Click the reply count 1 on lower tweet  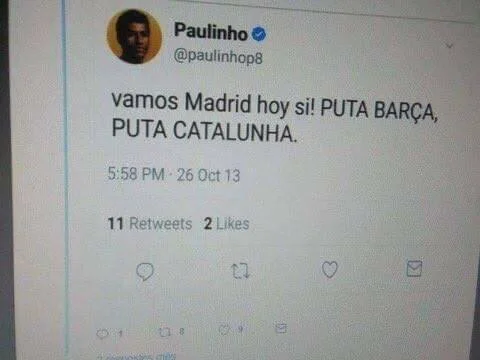coord(121,333)
